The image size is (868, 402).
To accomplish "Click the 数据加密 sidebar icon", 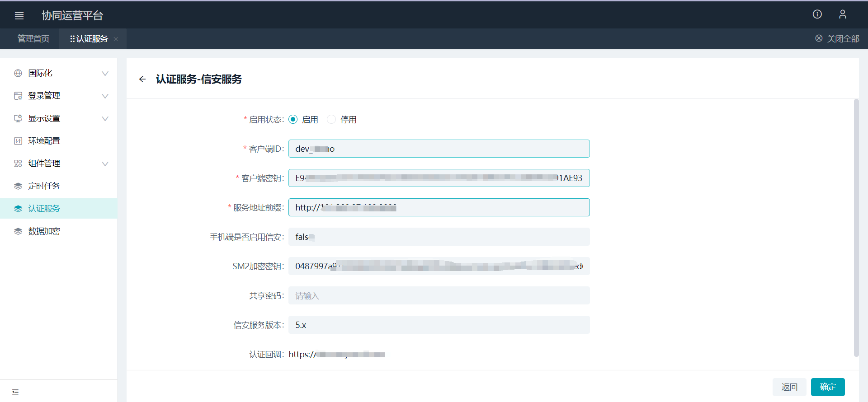I will (x=18, y=231).
